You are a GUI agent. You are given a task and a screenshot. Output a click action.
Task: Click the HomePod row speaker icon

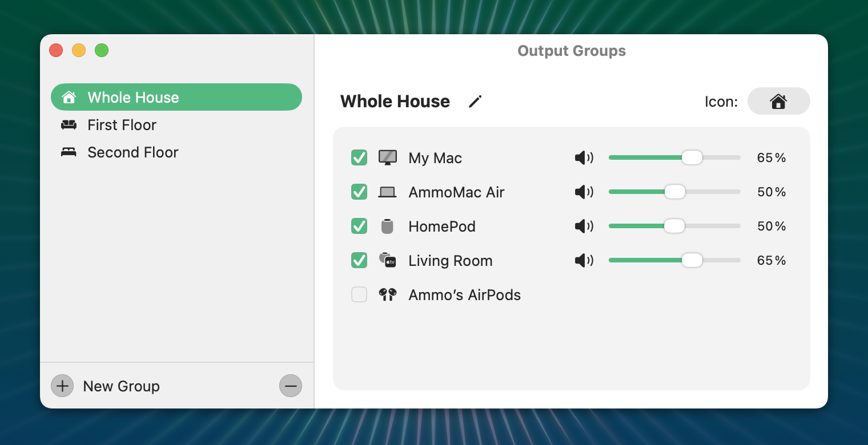(584, 226)
